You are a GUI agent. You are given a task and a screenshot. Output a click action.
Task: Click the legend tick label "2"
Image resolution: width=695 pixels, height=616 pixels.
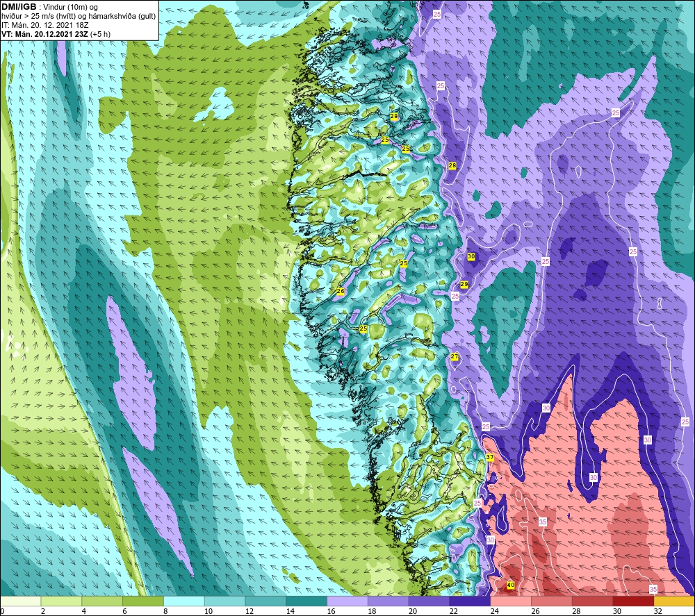click(43, 611)
